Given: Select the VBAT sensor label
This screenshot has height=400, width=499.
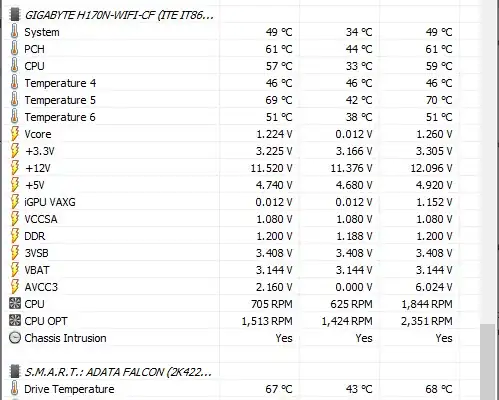Looking at the screenshot, I should click(37, 270).
